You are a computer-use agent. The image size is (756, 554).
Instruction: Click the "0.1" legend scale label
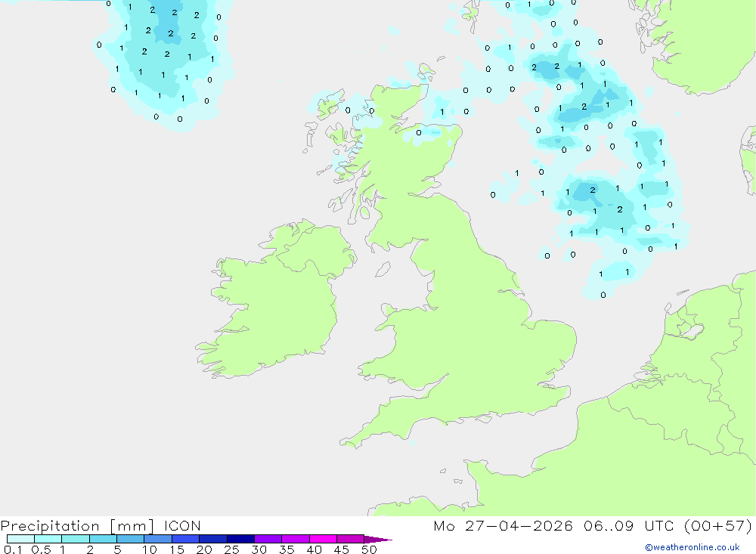coord(13,549)
